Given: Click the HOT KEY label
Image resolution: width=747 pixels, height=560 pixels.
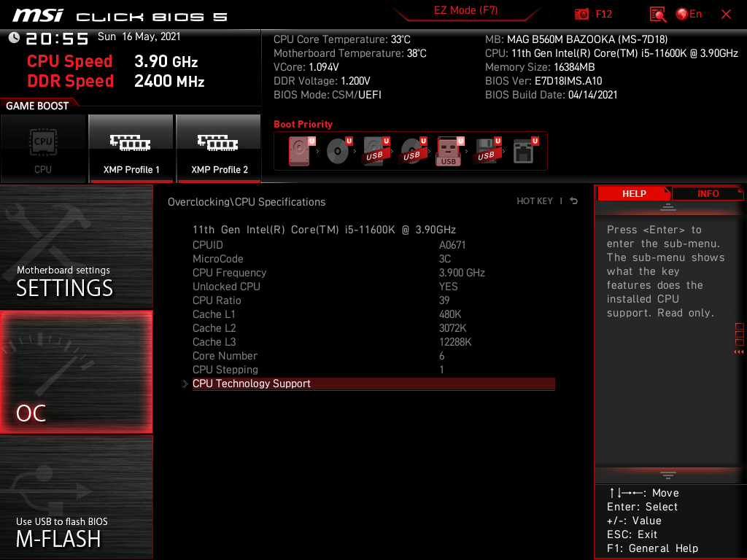Looking at the screenshot, I should [x=535, y=201].
